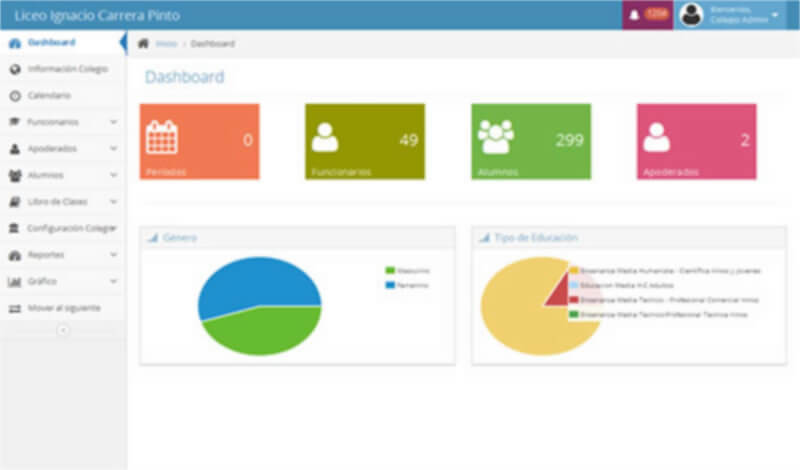Expand the Reportes submenu chevron
Screen dimensions: 800x470
pyautogui.click(x=113, y=255)
